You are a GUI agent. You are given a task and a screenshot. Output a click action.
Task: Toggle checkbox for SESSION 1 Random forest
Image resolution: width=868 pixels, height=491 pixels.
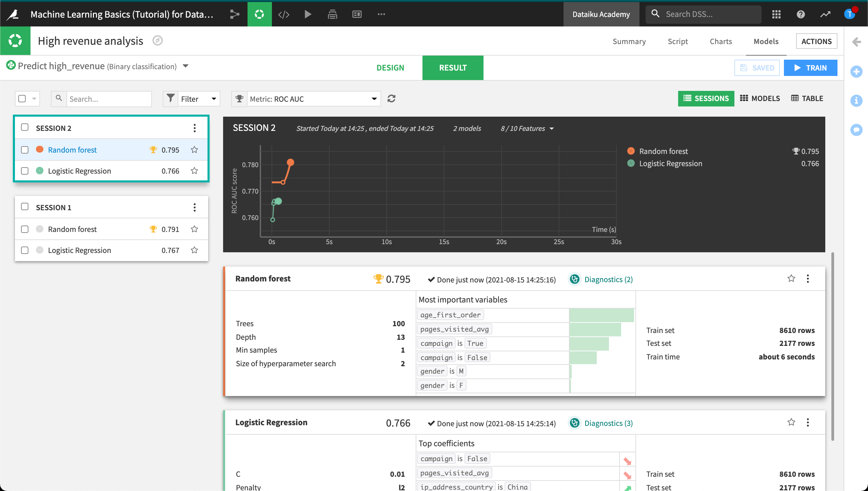24,229
